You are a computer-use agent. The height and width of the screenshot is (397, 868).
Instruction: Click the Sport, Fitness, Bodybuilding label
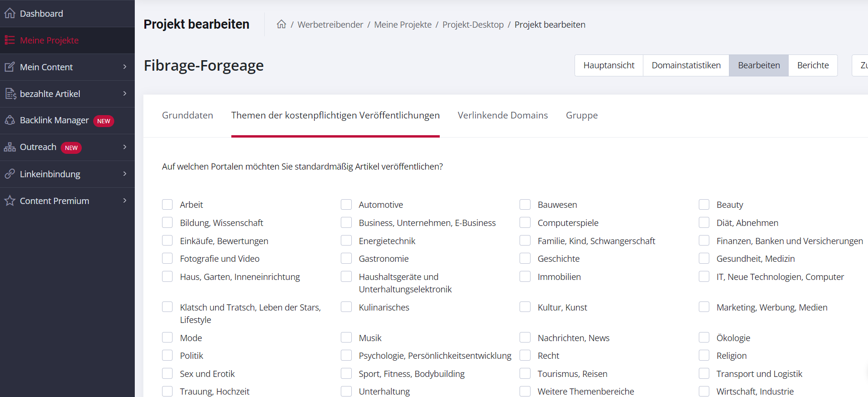click(x=412, y=374)
